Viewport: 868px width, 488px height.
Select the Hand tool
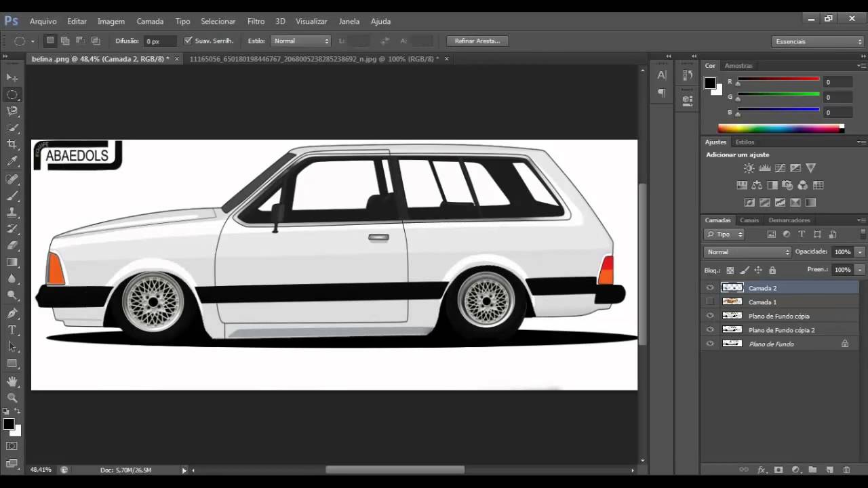pos(12,382)
